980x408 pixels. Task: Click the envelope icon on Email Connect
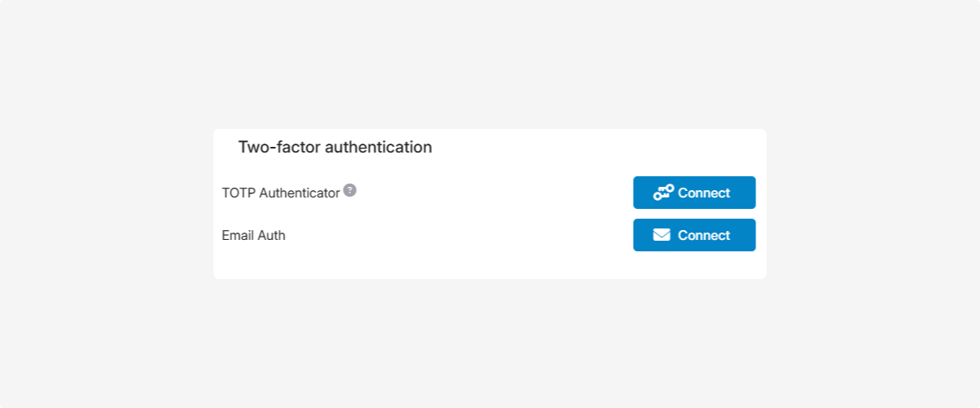[x=661, y=235]
